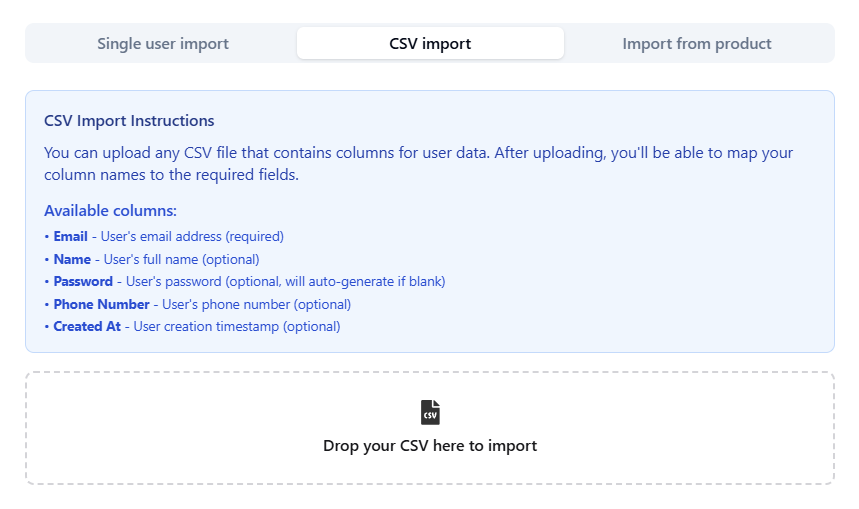Click the bold Name column name
The height and width of the screenshot is (509, 859).
[x=72, y=259]
